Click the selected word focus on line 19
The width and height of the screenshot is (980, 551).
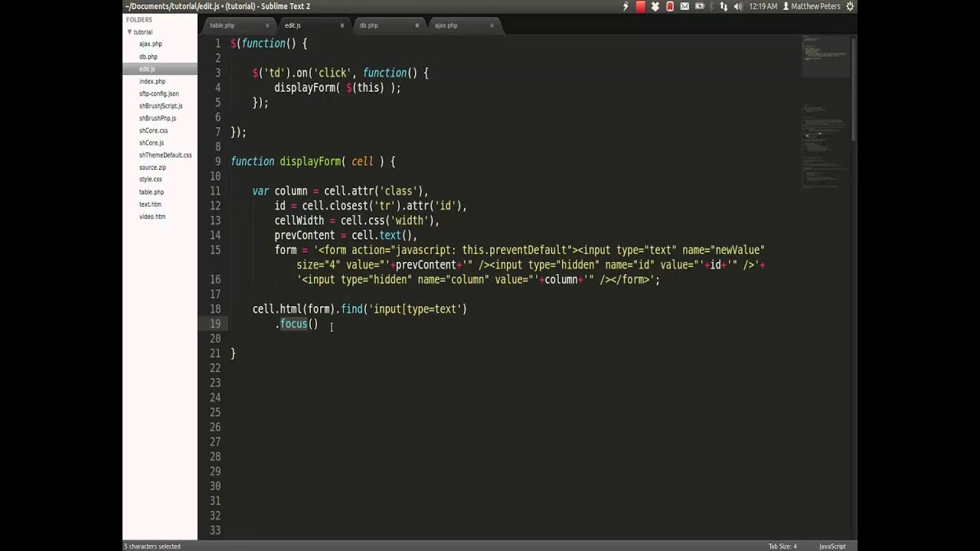(x=293, y=324)
